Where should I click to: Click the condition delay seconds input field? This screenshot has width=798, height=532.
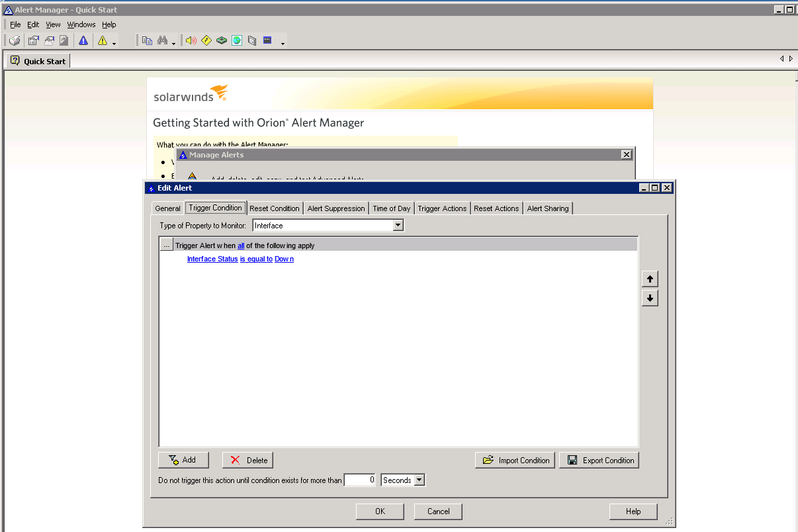[361, 480]
